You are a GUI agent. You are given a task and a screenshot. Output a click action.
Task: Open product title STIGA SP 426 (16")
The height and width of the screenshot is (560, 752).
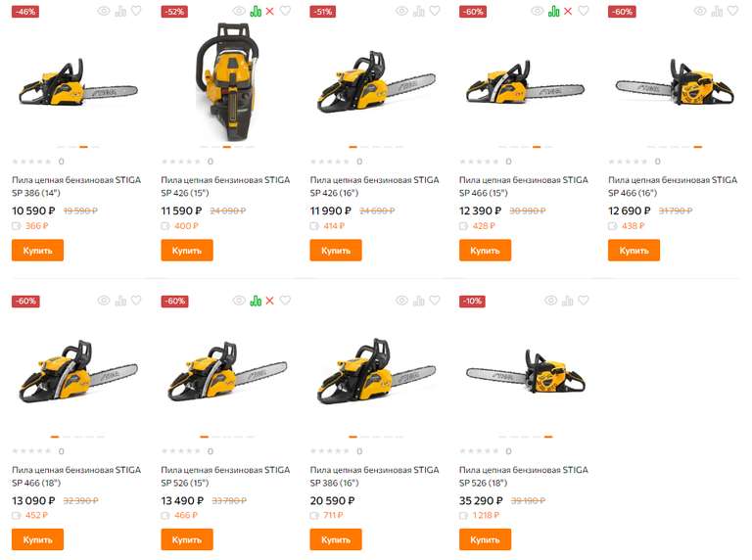click(x=374, y=186)
